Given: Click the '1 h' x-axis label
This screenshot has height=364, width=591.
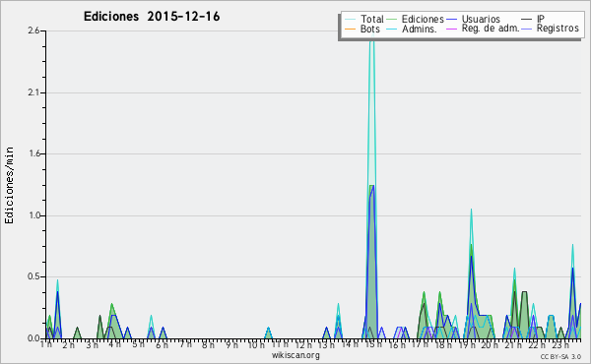Looking at the screenshot, I should (46, 344).
